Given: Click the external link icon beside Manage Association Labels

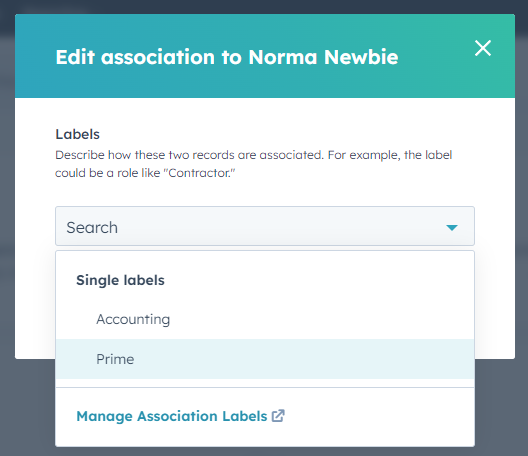Looking at the screenshot, I should (278, 416).
